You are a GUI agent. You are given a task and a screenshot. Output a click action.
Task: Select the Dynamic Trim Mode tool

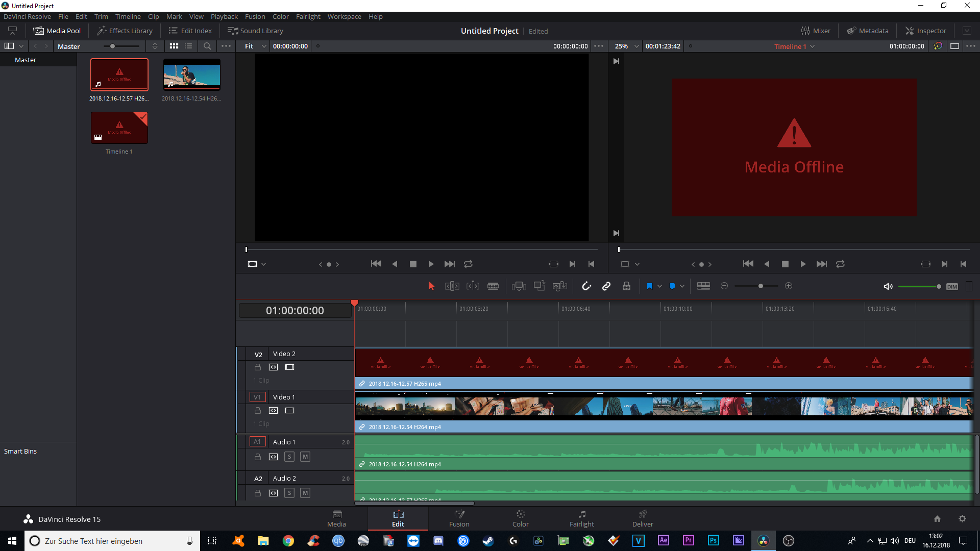point(473,286)
